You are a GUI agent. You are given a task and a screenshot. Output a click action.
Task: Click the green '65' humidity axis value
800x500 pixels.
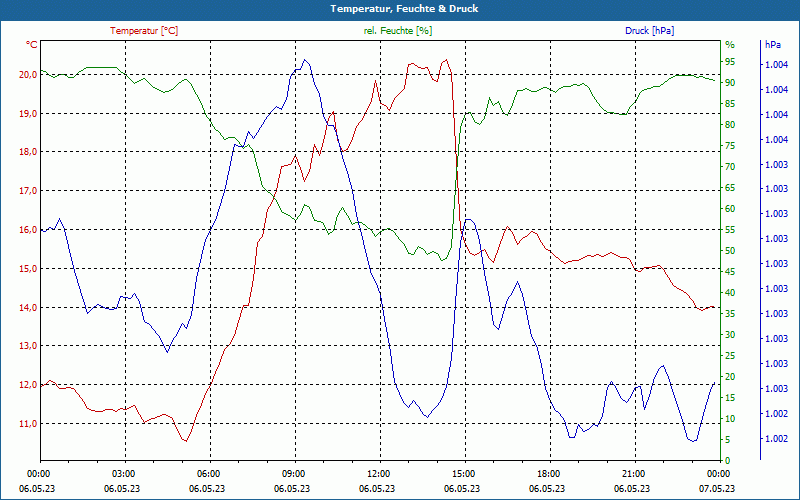pyautogui.click(x=730, y=188)
